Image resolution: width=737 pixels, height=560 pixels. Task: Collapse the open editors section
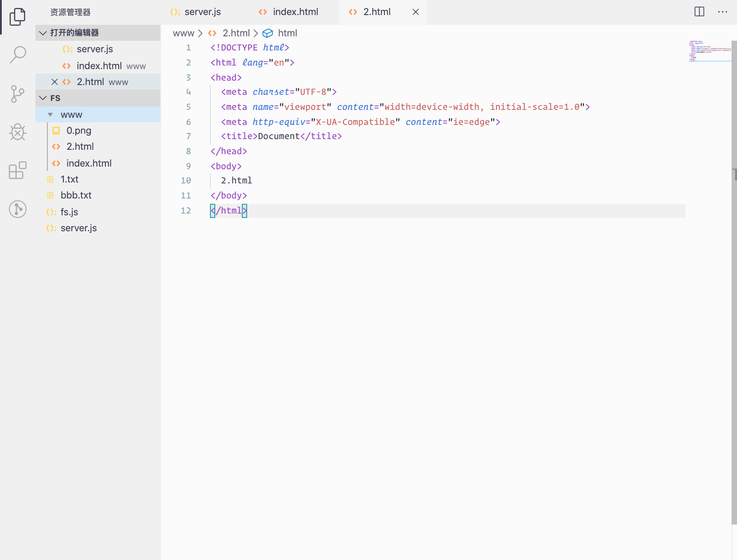click(43, 33)
